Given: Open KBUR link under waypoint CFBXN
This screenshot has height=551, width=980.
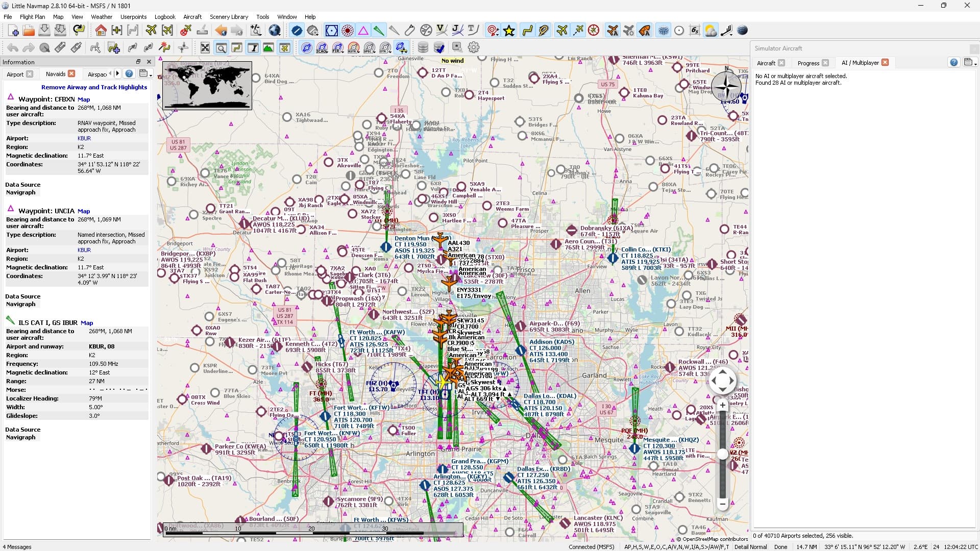Looking at the screenshot, I should (x=84, y=138).
